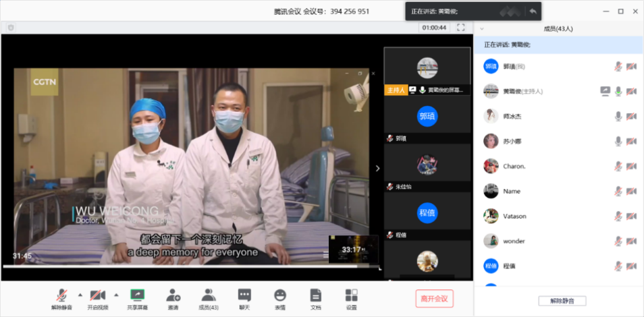
Task: Click mic icon in 师冰杰 row
Action: [x=618, y=116]
